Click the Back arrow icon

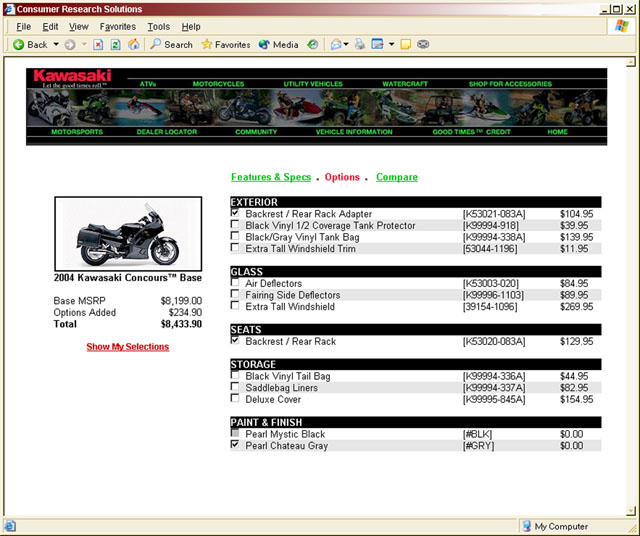pos(18,44)
